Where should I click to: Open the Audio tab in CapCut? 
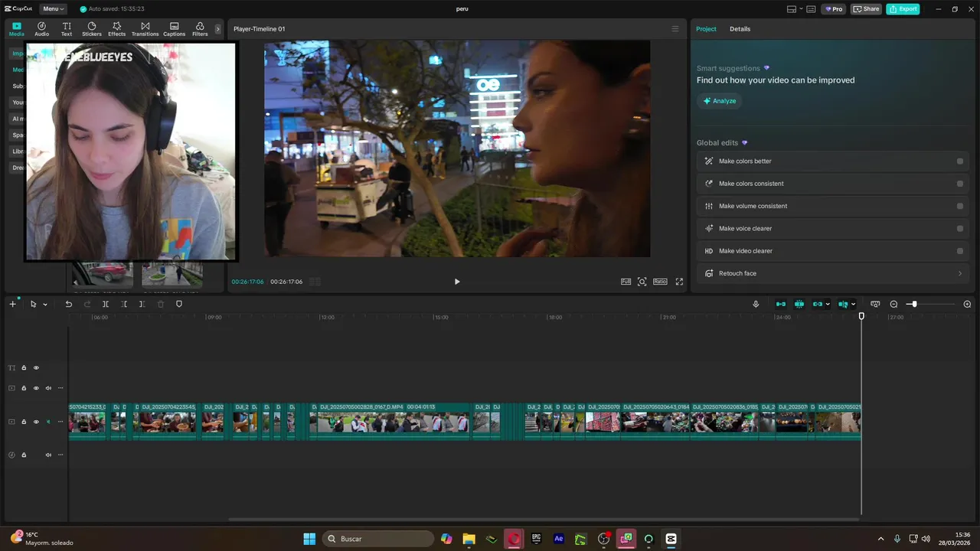[x=41, y=29]
